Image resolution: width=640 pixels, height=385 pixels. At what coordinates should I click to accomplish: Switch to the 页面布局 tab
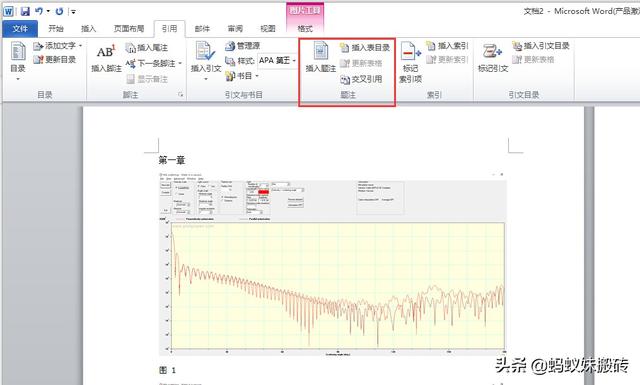129,29
